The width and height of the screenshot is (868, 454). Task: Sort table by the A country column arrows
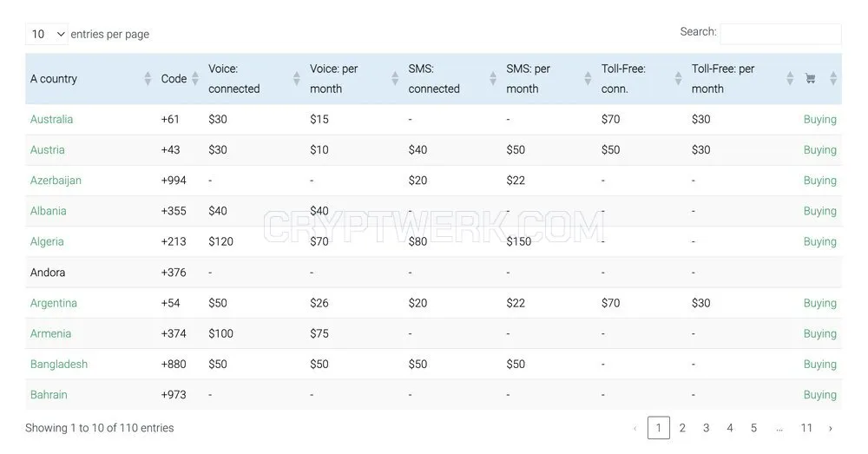coord(148,79)
